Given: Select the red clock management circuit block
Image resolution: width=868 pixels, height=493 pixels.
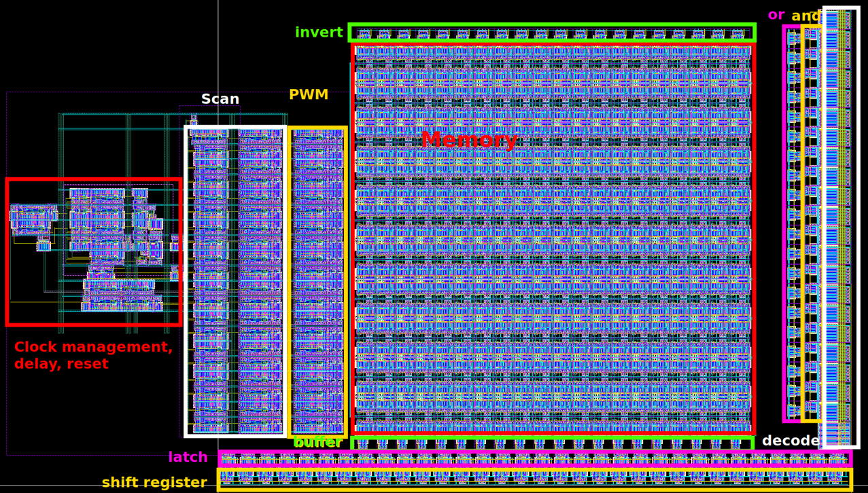Looking at the screenshot, I should [94, 252].
